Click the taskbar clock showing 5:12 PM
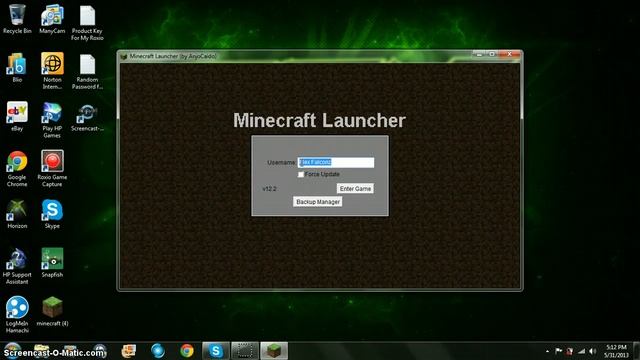The image size is (640, 360). [x=616, y=351]
